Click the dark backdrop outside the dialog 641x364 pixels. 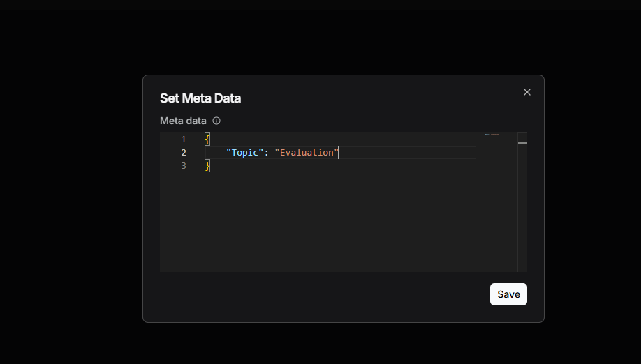pos(70,209)
